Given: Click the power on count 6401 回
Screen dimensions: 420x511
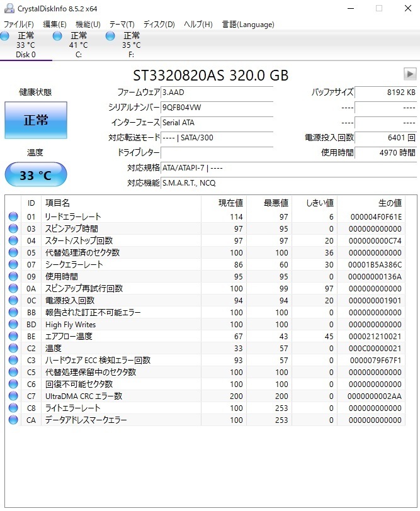Looking at the screenshot, I should pyautogui.click(x=386, y=138).
